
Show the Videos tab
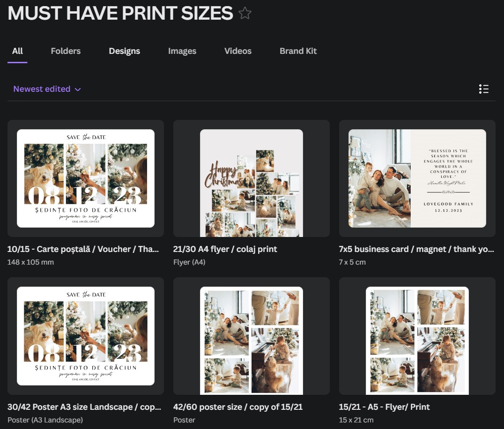(x=238, y=51)
